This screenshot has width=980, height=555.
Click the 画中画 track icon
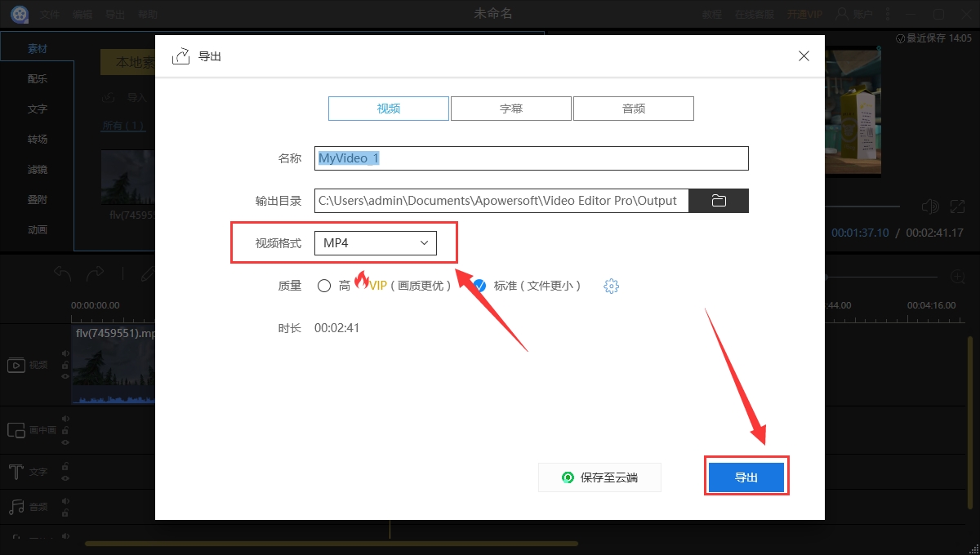tap(16, 430)
